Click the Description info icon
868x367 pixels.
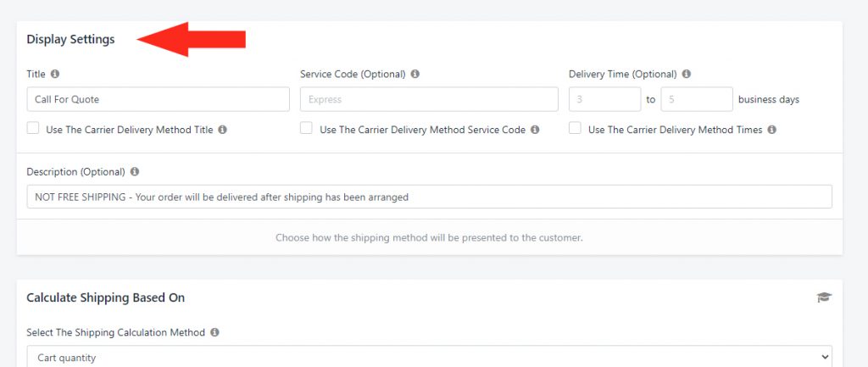tap(135, 171)
